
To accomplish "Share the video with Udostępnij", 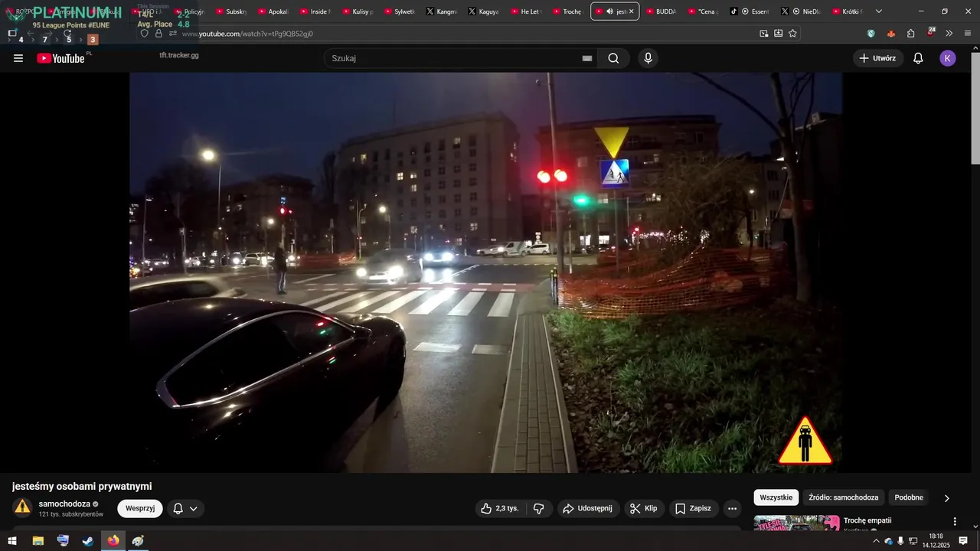I will coord(587,508).
